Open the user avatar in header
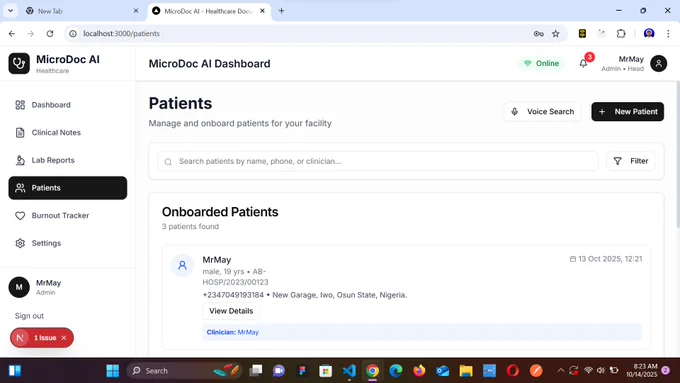Viewport: 680px width, 383px height. (658, 64)
